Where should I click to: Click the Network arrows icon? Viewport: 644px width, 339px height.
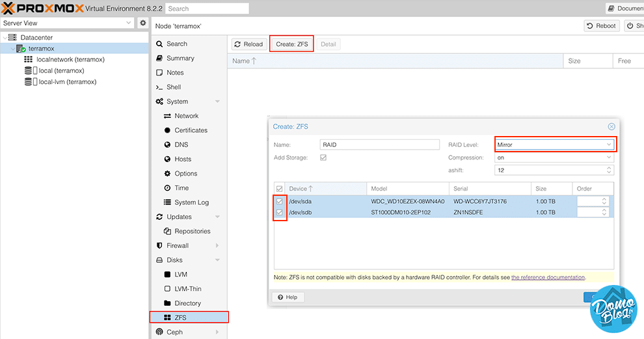pyautogui.click(x=167, y=116)
